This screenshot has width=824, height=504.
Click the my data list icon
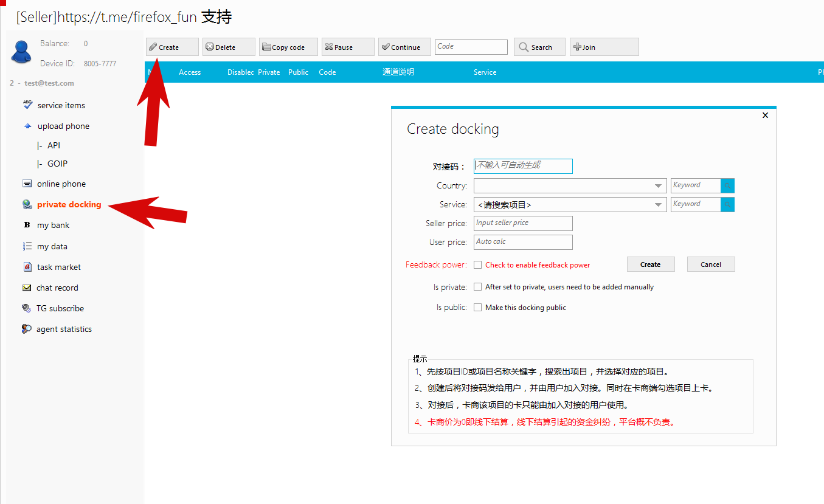[27, 246]
